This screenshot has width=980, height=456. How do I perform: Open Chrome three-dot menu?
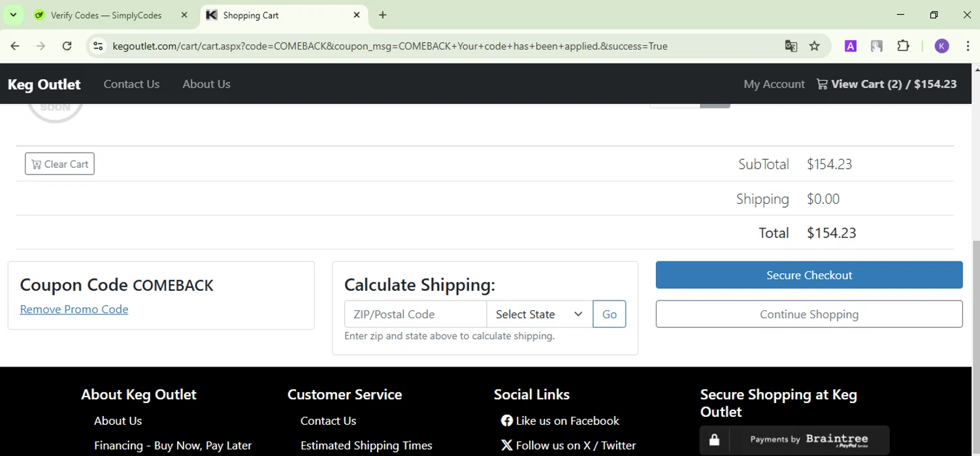point(967,46)
